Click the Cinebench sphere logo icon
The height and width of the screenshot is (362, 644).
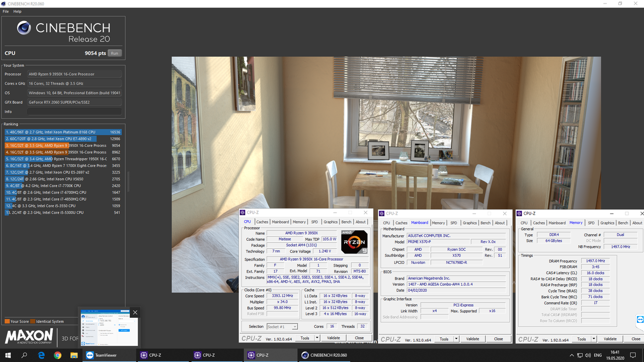click(x=24, y=28)
